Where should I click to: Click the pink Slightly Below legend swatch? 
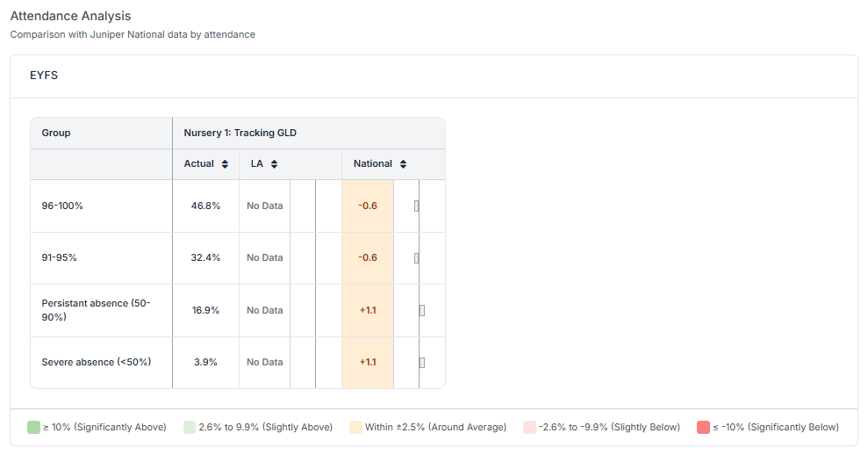coord(529,427)
